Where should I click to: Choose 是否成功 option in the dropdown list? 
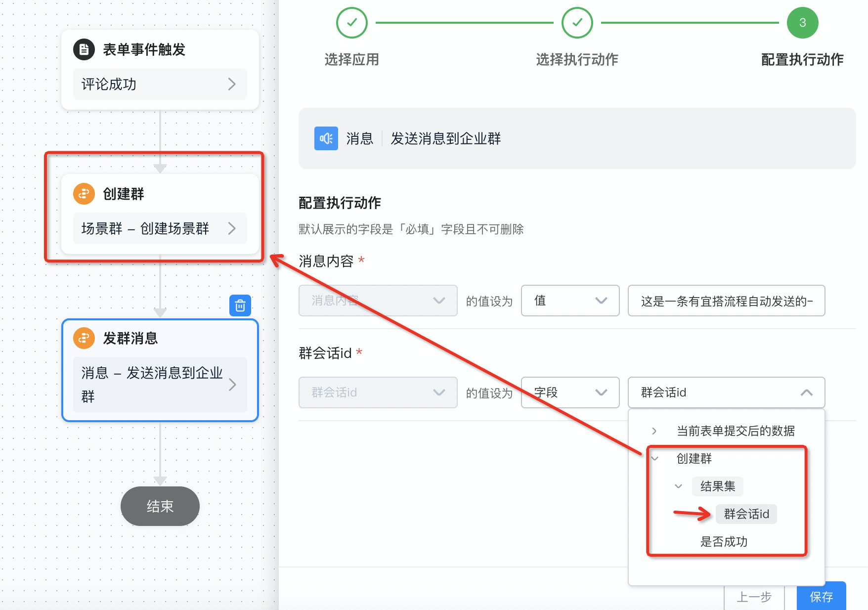coord(724,542)
